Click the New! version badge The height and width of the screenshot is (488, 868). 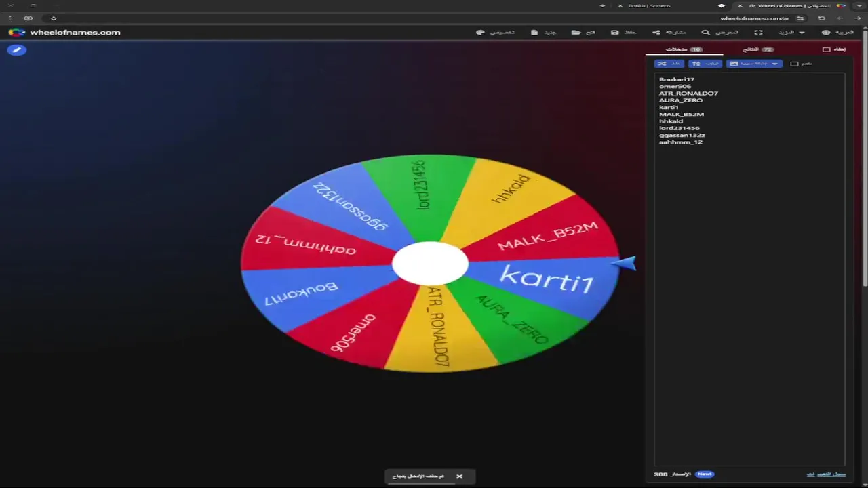[705, 474]
